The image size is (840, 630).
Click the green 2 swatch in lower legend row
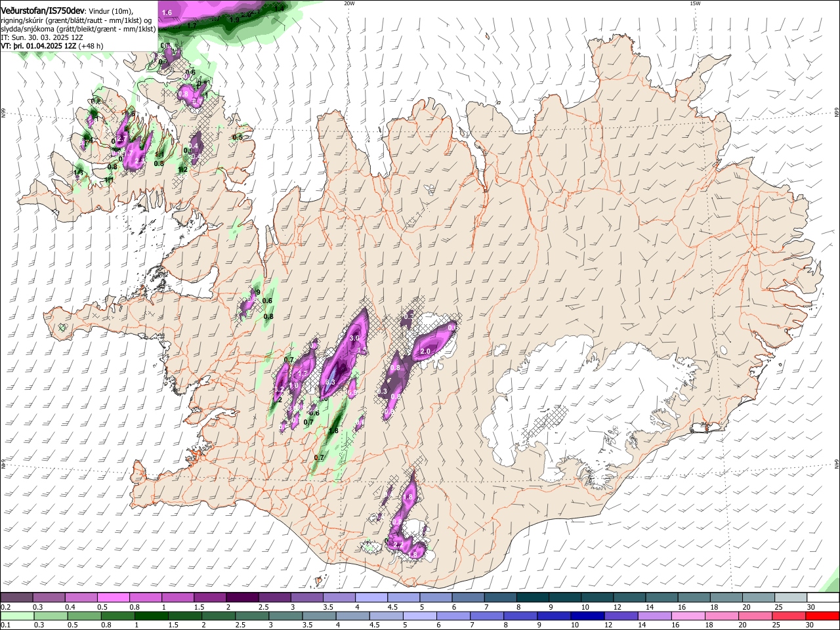pos(219,616)
